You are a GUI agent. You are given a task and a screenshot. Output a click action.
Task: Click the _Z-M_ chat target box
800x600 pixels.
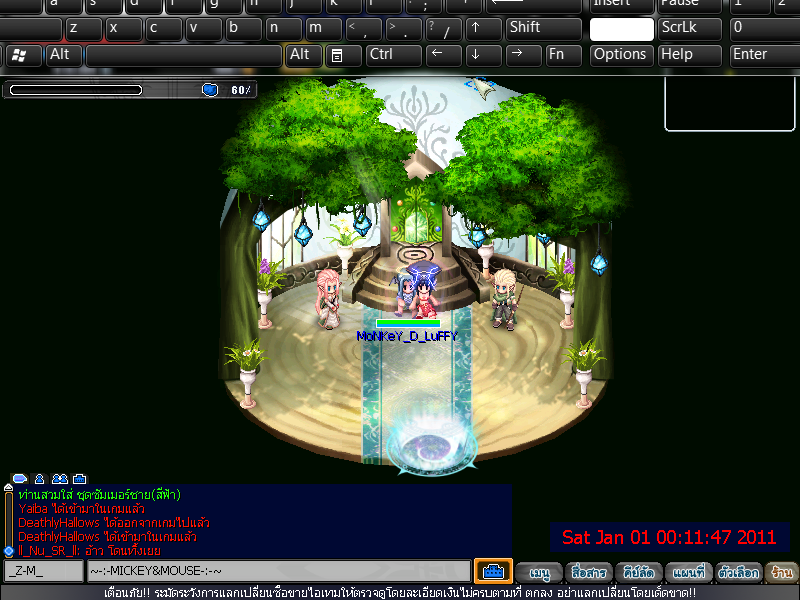point(44,572)
